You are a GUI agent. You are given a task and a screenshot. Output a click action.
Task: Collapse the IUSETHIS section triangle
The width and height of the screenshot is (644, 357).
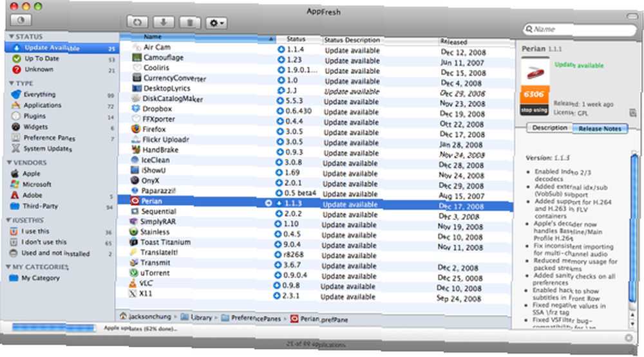[x=8, y=221]
